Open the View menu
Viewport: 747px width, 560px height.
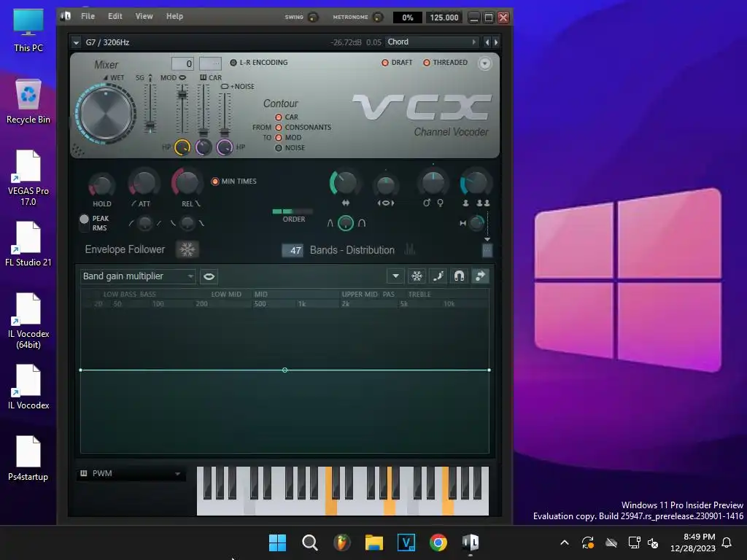click(x=144, y=16)
